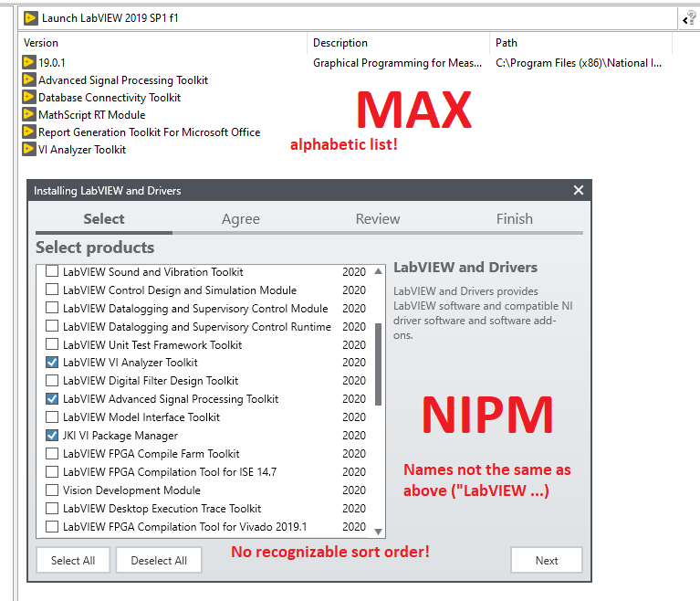Check LabVIEW Digital Filter Design Toolkit
700x601 pixels.
pos(52,380)
